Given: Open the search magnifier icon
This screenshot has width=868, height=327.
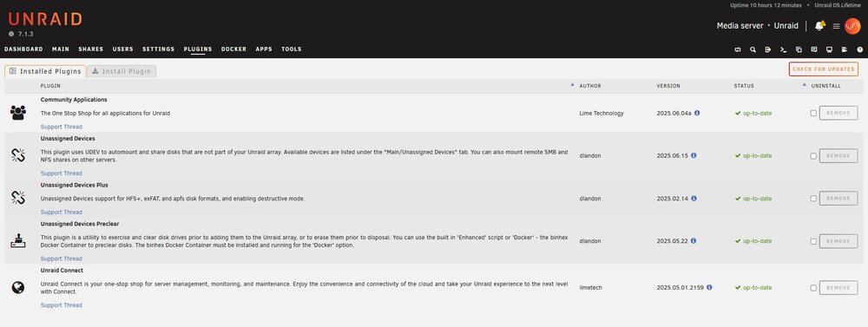Looking at the screenshot, I should click(x=753, y=49).
